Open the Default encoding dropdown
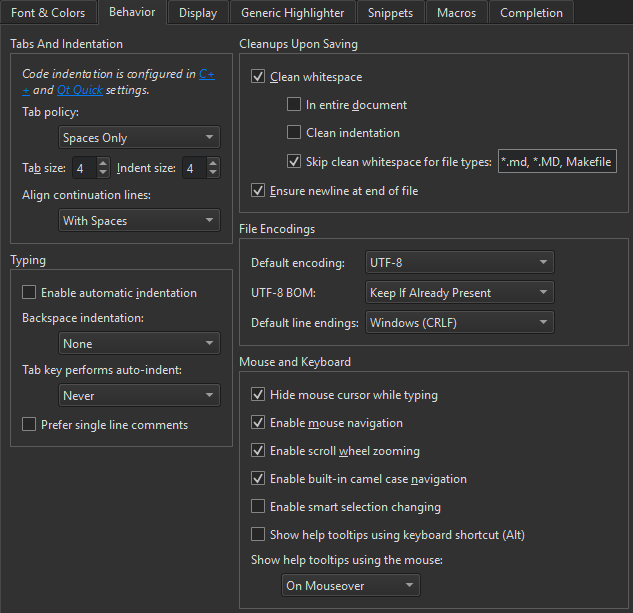633x613 pixels. tap(459, 263)
